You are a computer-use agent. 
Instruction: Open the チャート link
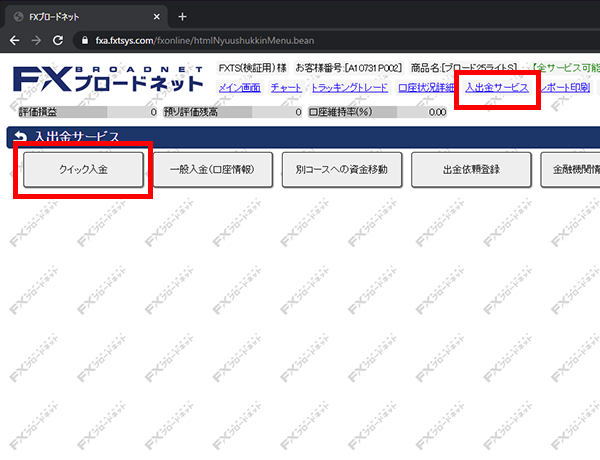(286, 88)
